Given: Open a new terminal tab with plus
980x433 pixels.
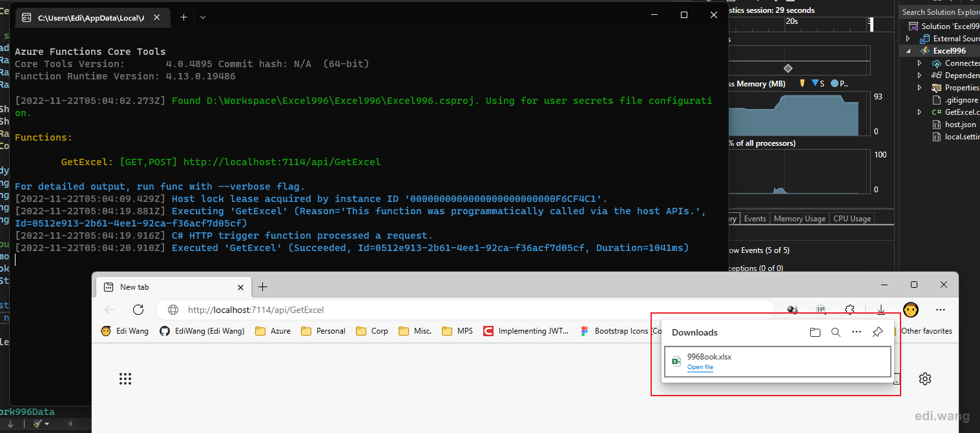Looking at the screenshot, I should [183, 17].
